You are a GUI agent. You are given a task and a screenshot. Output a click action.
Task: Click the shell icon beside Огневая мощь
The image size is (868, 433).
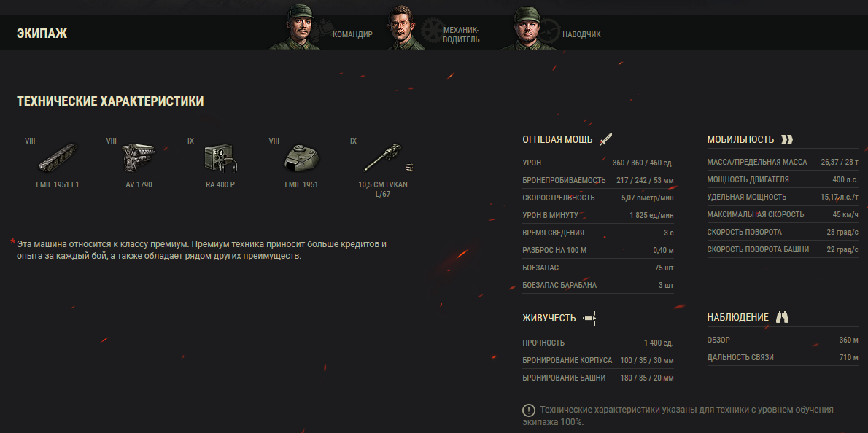(606, 139)
